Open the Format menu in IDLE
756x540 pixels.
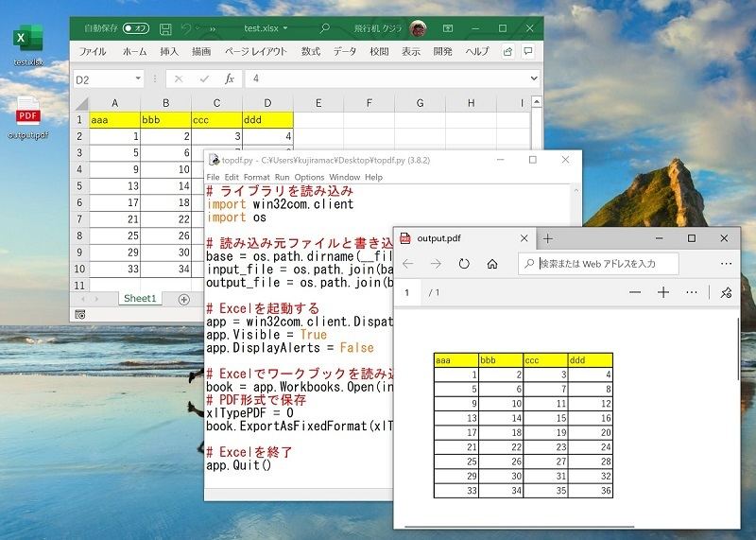256,177
